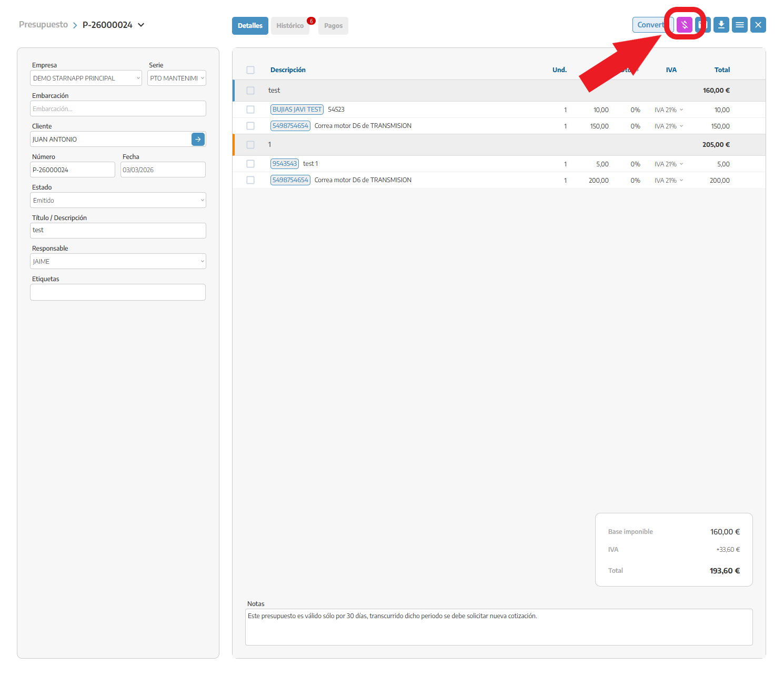Viewport: 784px width, 675px height.
Task: Click the 0% discount in BUJIAS row
Action: point(636,110)
